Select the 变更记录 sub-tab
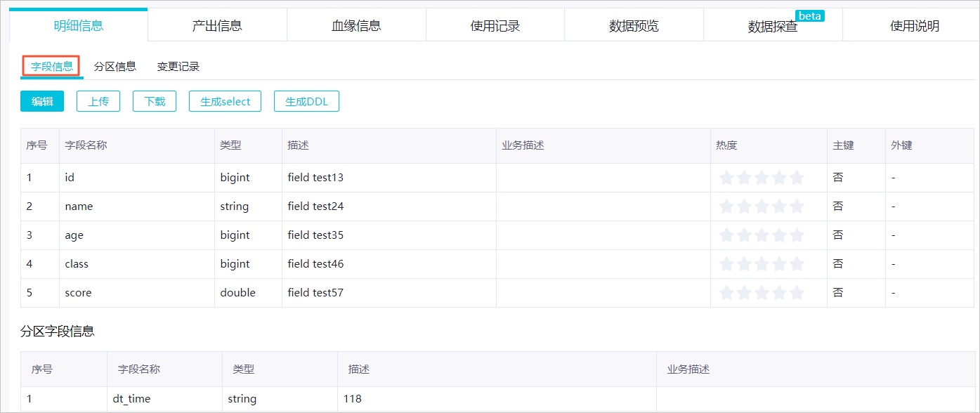The image size is (980, 413). (178, 67)
